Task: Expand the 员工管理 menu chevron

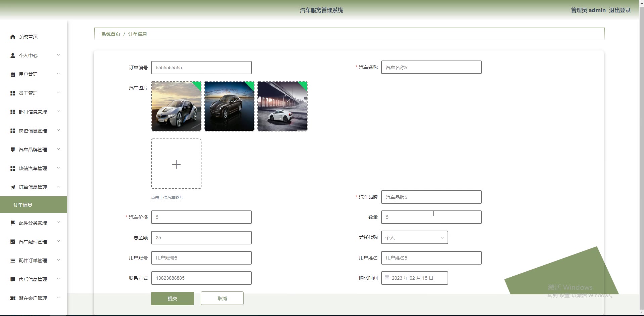Action: coord(58,93)
